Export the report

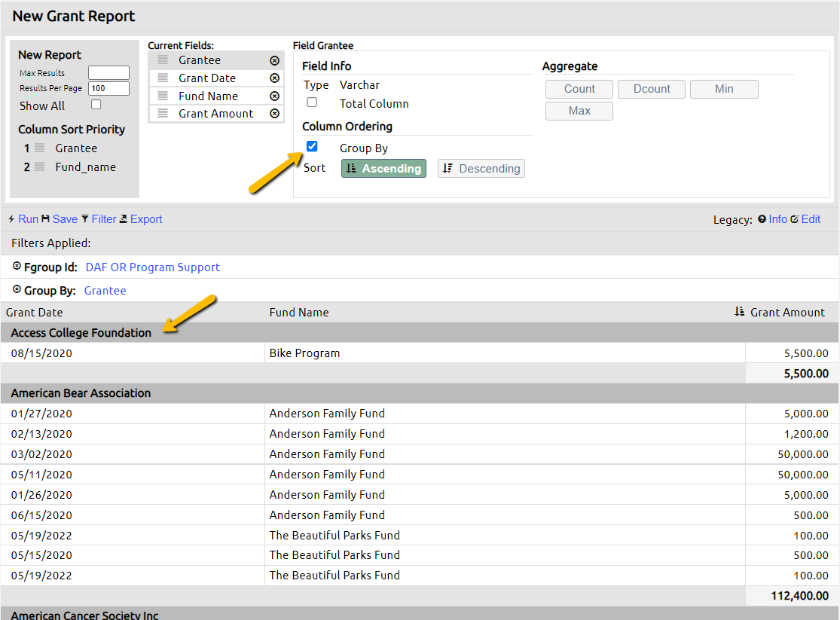146,219
